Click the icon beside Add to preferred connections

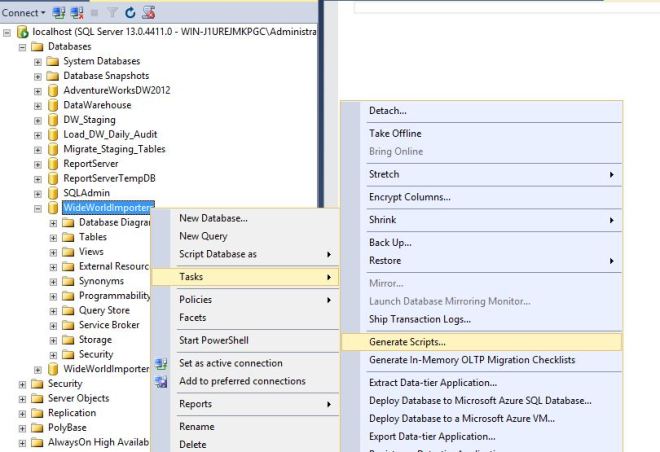[x=162, y=381]
